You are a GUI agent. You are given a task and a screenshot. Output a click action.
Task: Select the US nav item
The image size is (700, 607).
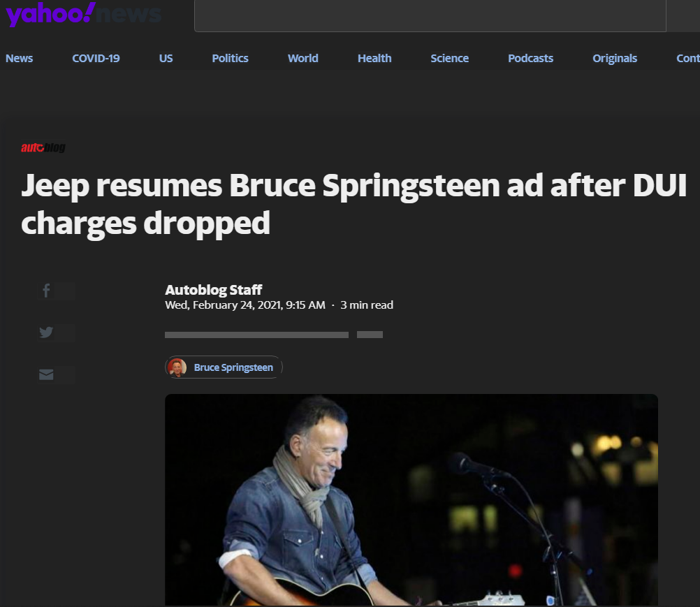[x=166, y=59]
